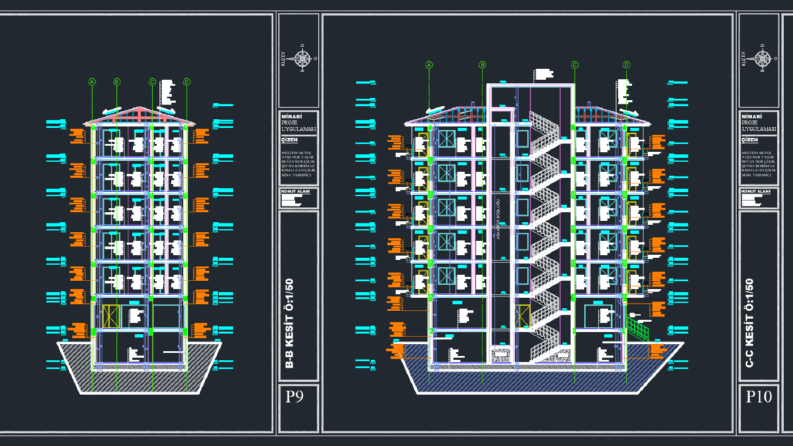Select the 'ÇİZEN' heading on sheet P9

[x=289, y=140]
